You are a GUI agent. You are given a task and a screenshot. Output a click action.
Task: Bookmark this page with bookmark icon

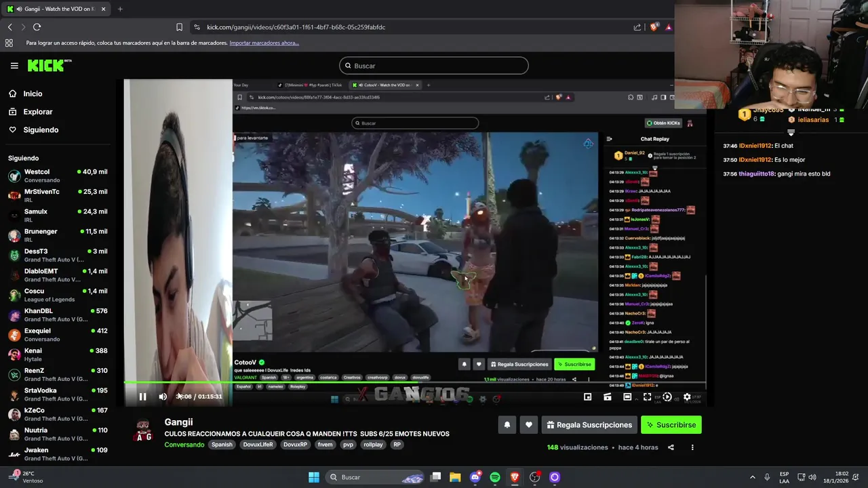(x=179, y=27)
